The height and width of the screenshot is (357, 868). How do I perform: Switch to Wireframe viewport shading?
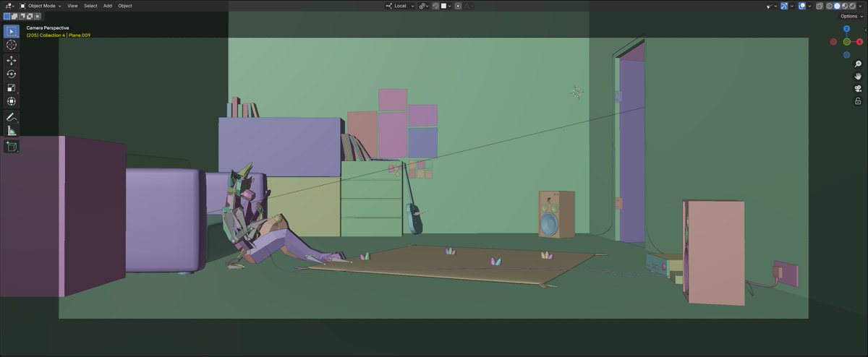[x=830, y=6]
